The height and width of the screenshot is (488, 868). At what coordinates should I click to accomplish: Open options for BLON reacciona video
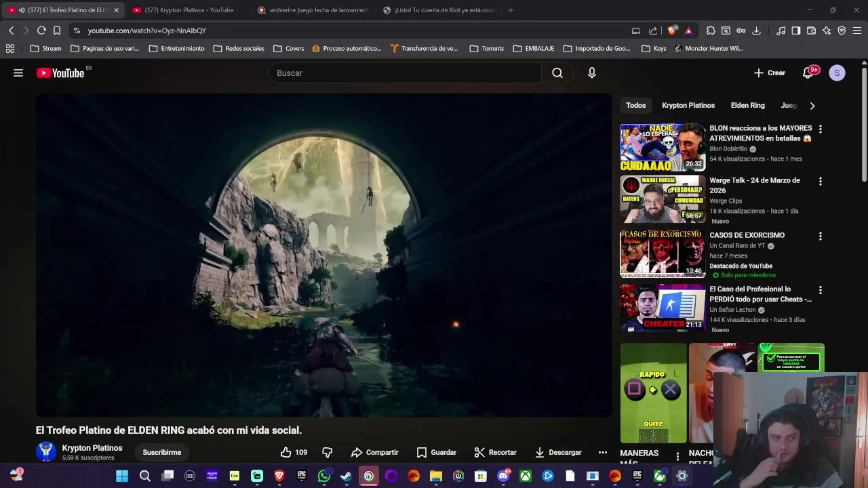coord(820,129)
